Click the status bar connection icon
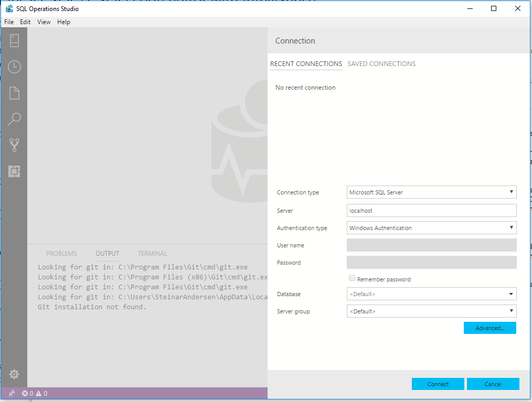Screen dimensions: 532x402 [x=12, y=393]
